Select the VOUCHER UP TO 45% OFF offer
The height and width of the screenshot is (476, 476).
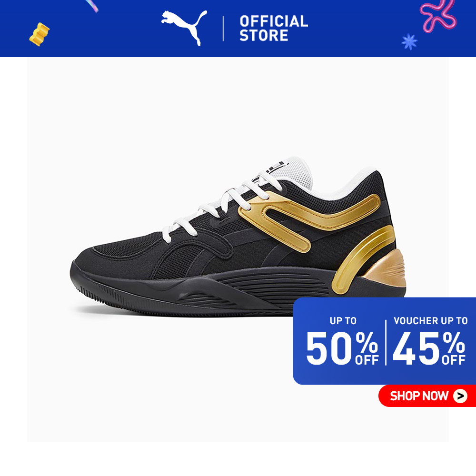tap(430, 341)
